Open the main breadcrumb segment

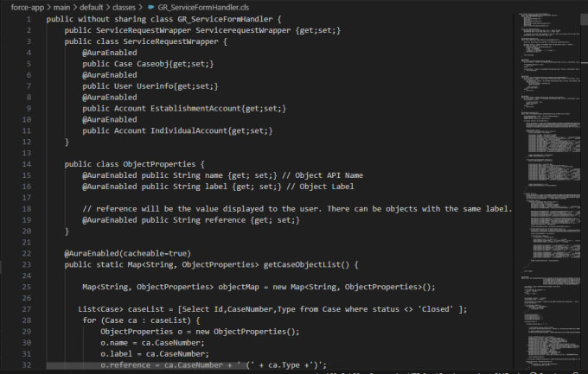[x=61, y=7]
